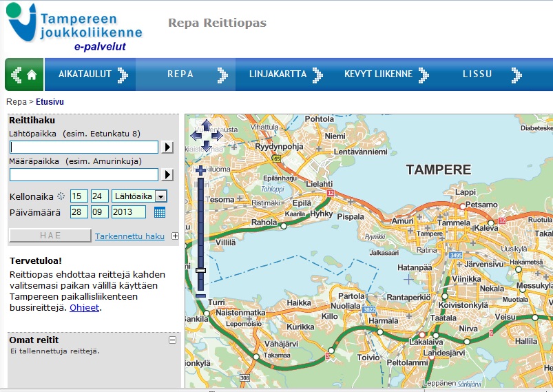Open the Ohjeet instructions link
Screen dimensions: 553x392
(x=85, y=308)
